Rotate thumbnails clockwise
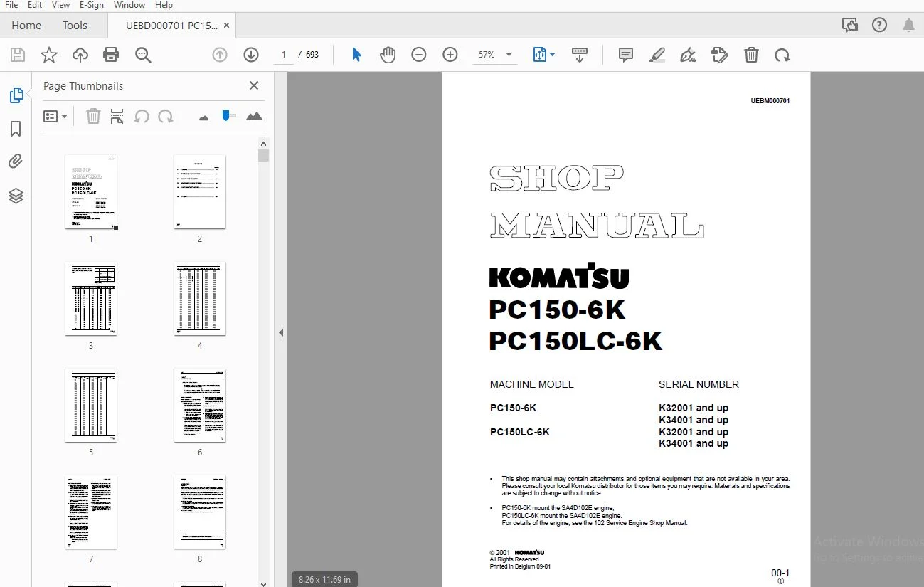The image size is (924, 587). pyautogui.click(x=166, y=116)
